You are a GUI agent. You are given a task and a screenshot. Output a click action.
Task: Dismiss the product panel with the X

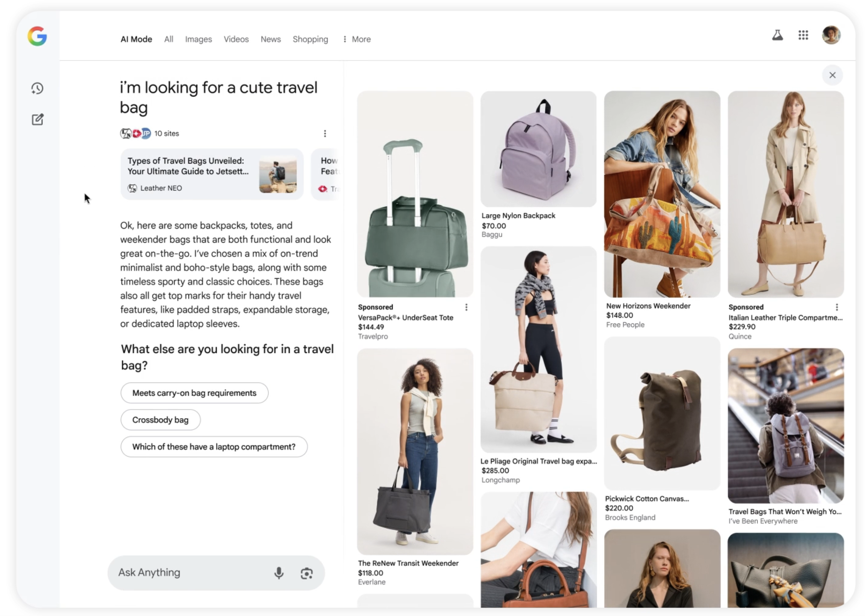coord(832,75)
